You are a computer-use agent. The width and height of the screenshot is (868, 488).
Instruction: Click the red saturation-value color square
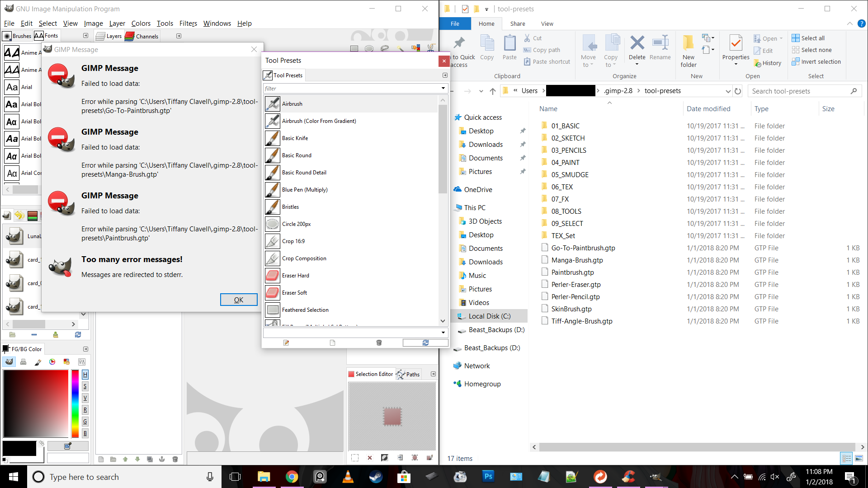[x=36, y=404]
